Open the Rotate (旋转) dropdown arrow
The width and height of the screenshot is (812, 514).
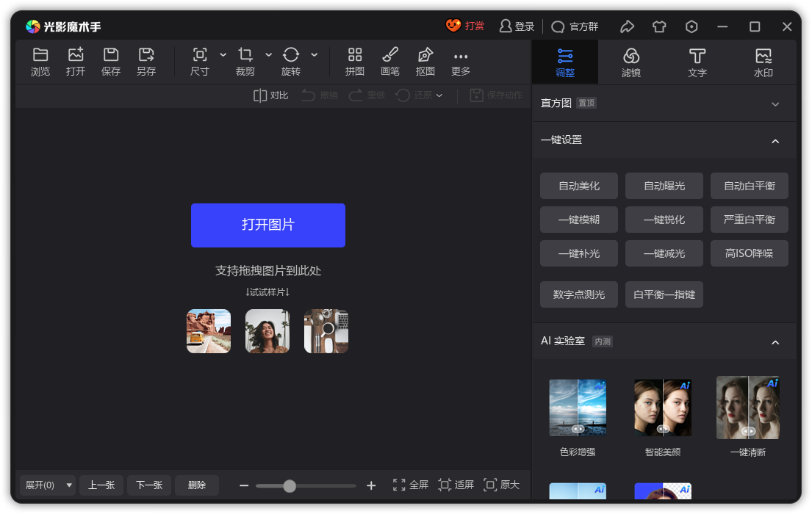[x=315, y=55]
